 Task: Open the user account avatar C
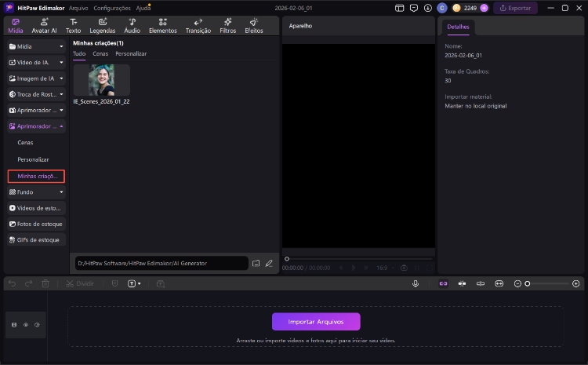[442, 8]
